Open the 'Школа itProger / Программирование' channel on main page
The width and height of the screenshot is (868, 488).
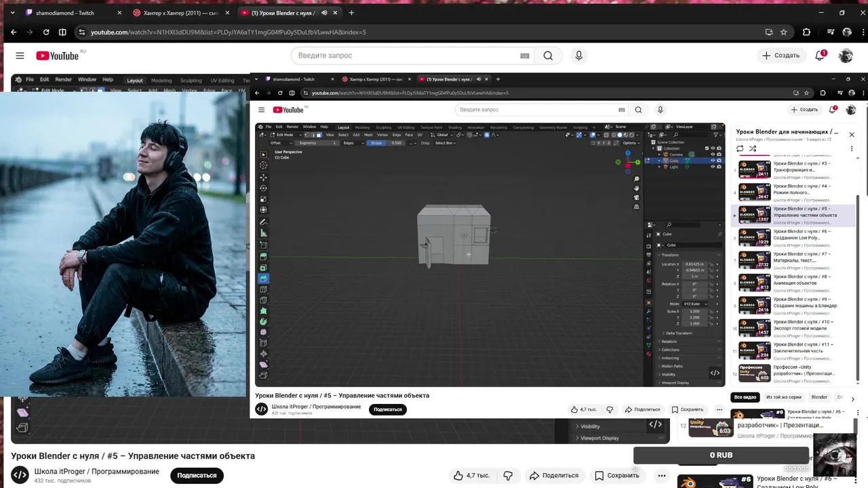tap(96, 472)
